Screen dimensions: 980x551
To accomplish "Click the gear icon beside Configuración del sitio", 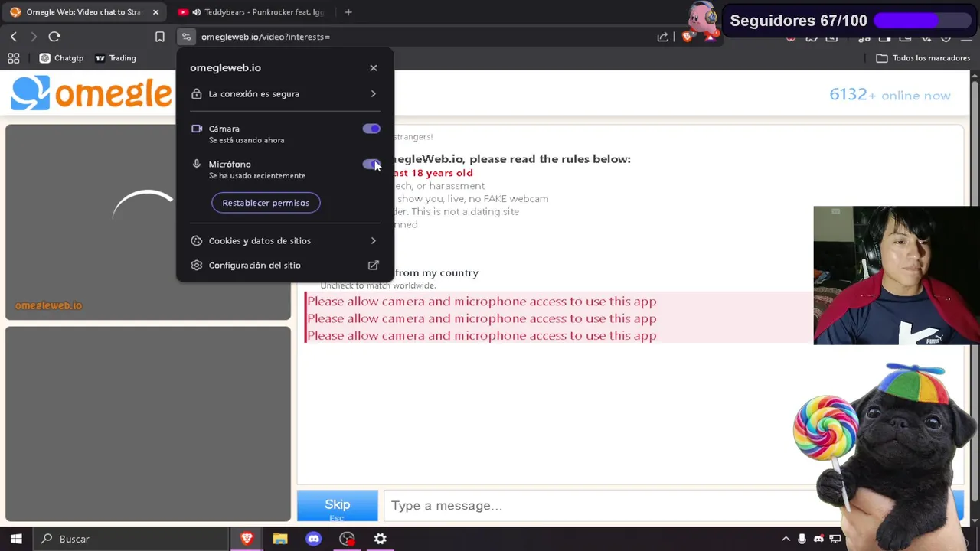I will click(x=197, y=265).
